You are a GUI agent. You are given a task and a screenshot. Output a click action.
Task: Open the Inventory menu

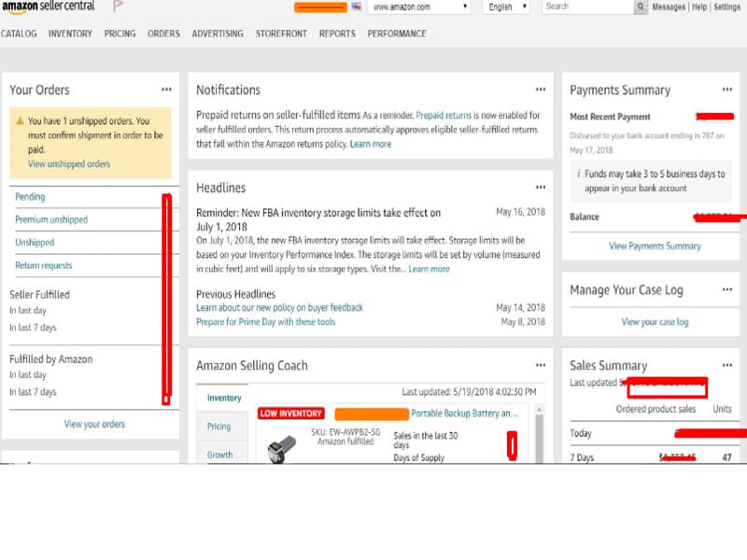coord(70,34)
